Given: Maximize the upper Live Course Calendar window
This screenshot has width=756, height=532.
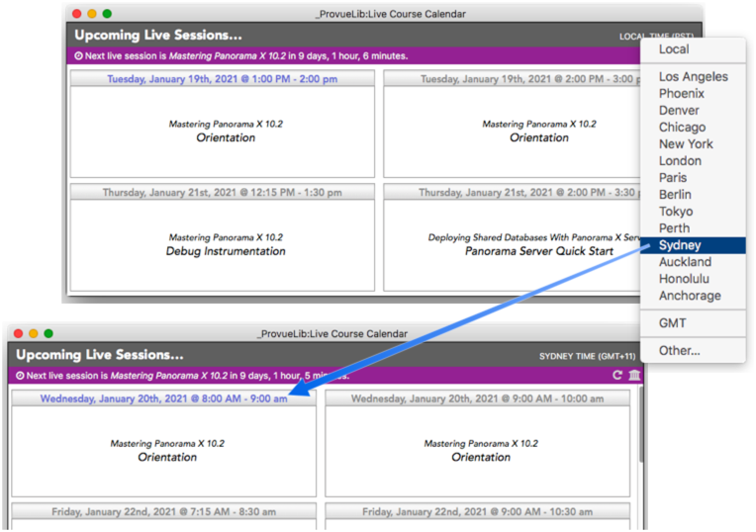Looking at the screenshot, I should [x=107, y=14].
